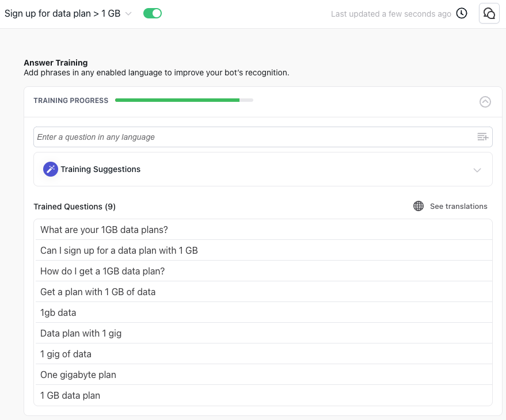Click the training progress bar
Image resolution: width=506 pixels, height=420 pixels.
[x=184, y=100]
